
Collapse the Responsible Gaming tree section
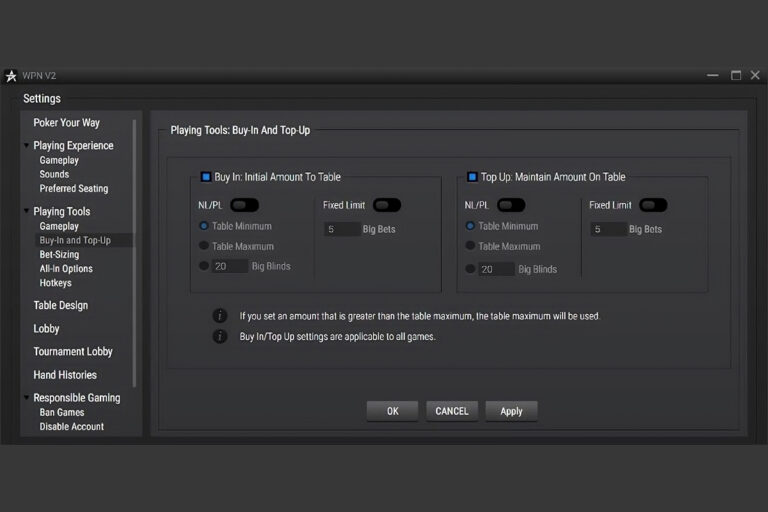(x=26, y=397)
